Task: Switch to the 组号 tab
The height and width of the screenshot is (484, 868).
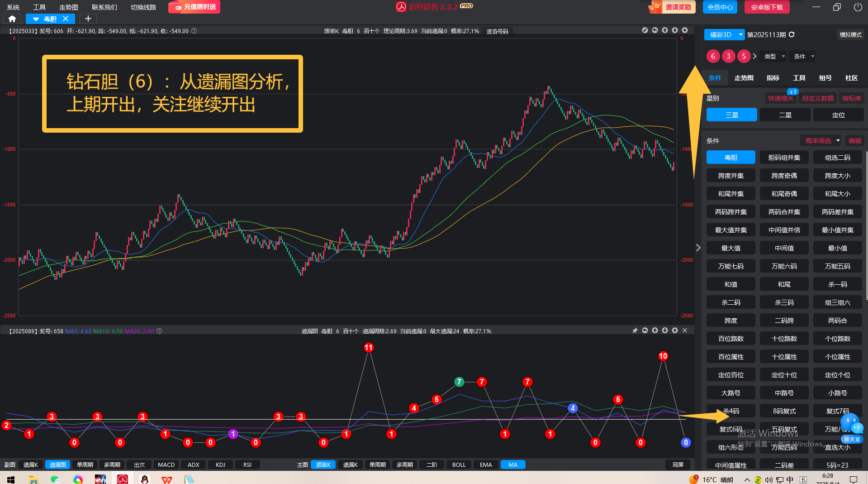Action: 825,78
